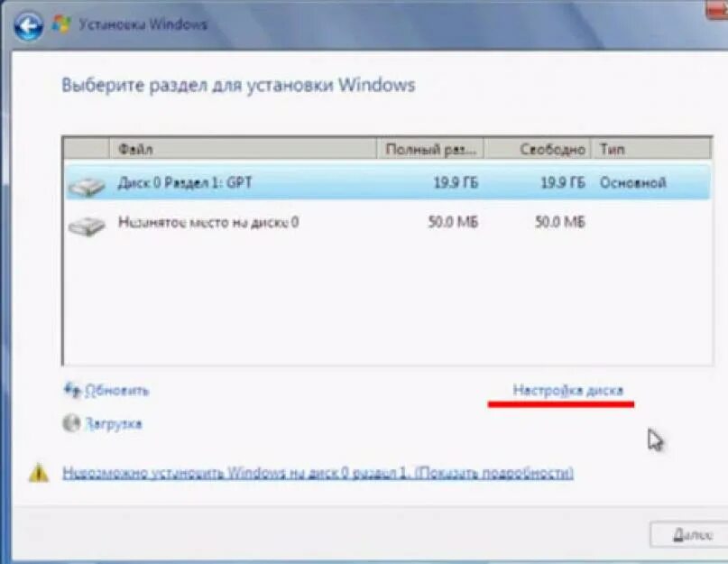Screen dimensions: 728x564
Task: Click the 50.0 МБ total size value
Action: click(x=453, y=222)
